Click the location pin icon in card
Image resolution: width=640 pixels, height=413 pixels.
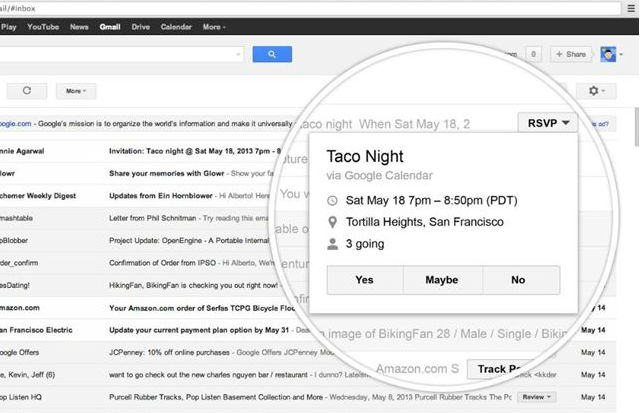pyautogui.click(x=333, y=222)
